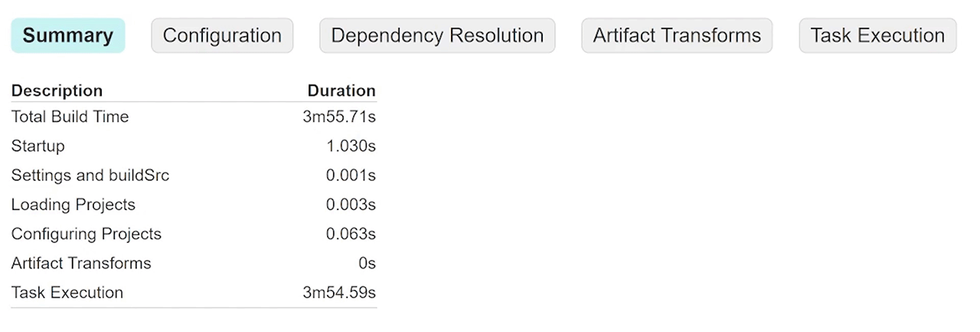Select the Task Execution row label in the table

[67, 292]
